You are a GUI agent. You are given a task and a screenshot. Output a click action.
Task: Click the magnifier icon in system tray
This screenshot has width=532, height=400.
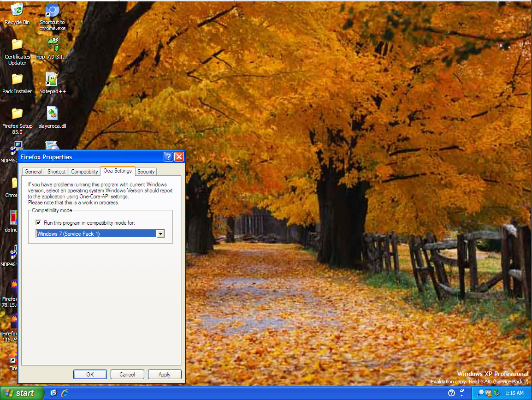tap(480, 393)
